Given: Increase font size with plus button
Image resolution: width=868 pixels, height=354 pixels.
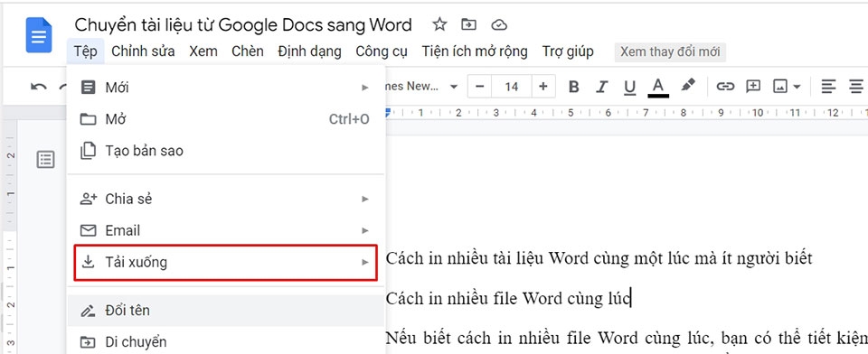Looking at the screenshot, I should [x=543, y=87].
